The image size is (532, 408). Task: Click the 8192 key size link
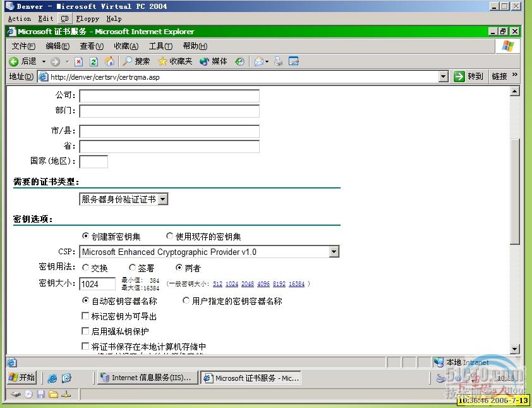279,283
